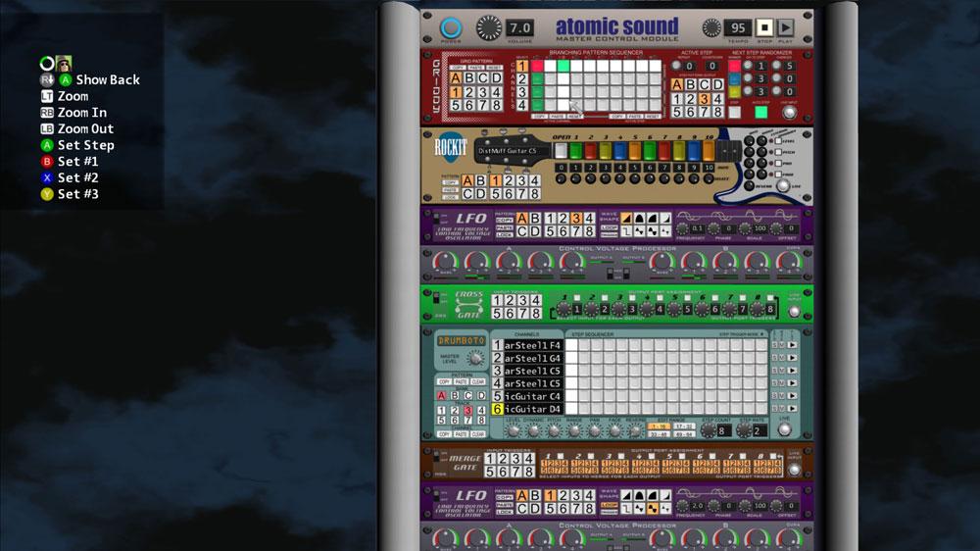This screenshot has height=551, width=980.
Task: Select Drumboto channel 6 icGuitar D4
Action: 527,409
